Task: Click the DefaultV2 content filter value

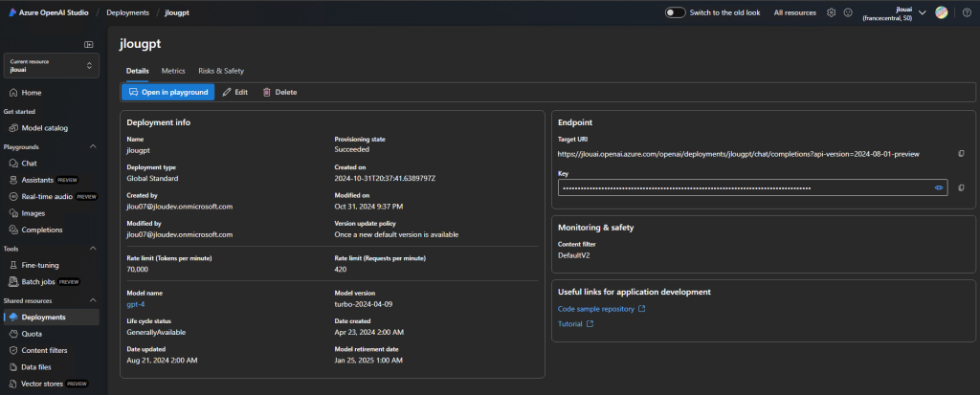Action: click(574, 255)
